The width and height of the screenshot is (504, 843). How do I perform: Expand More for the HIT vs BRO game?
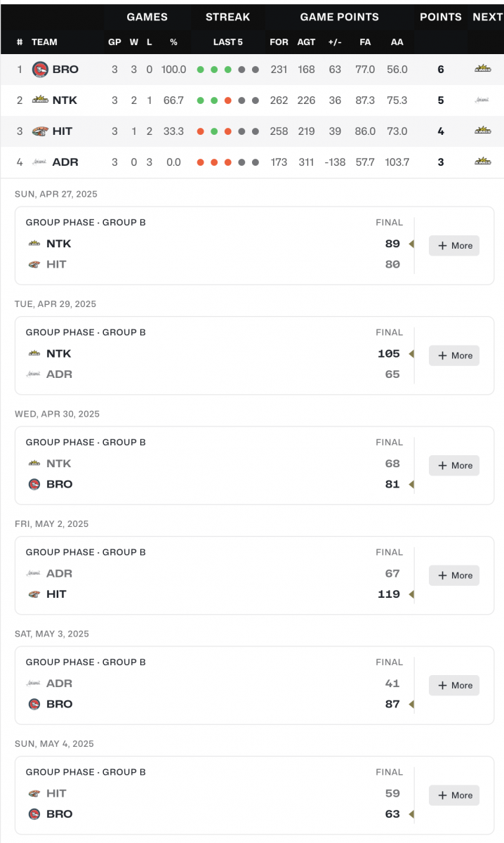(x=454, y=795)
